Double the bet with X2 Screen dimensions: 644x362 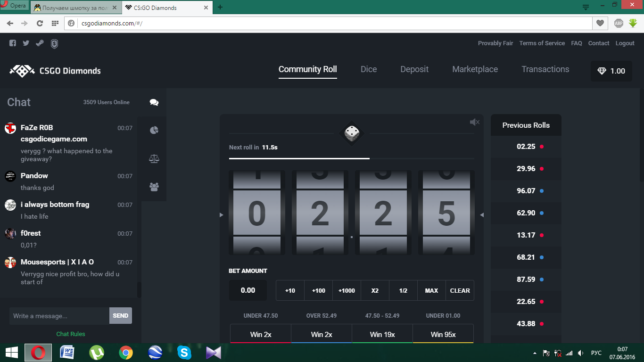coord(375,290)
